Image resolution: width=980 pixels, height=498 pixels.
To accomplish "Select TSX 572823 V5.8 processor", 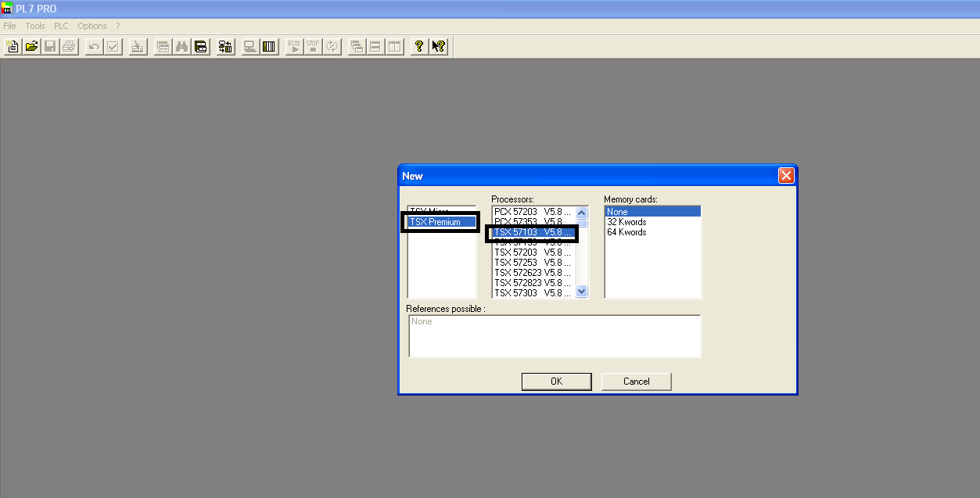I will tap(533, 283).
